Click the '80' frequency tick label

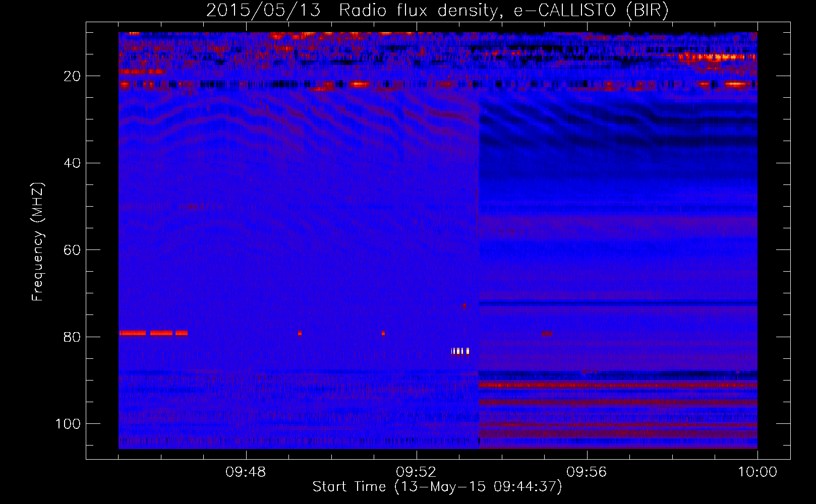73,337
